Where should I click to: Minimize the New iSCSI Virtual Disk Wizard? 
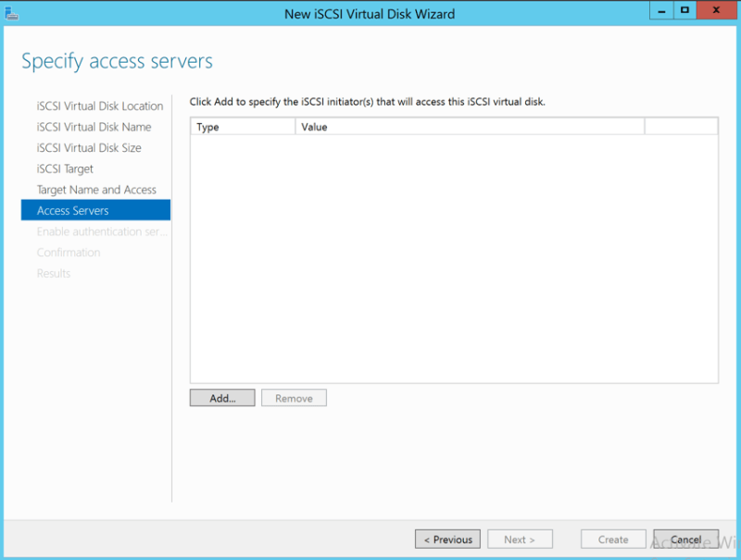tap(660, 10)
